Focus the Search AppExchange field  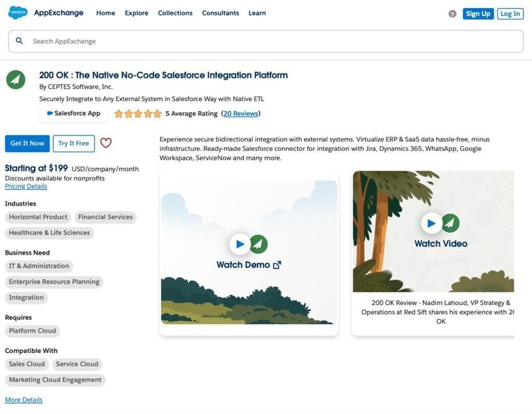click(x=266, y=41)
